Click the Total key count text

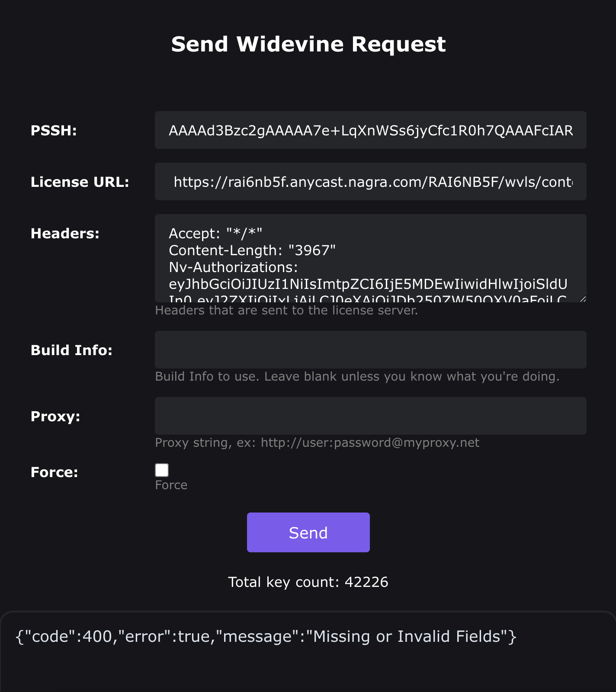(x=308, y=582)
